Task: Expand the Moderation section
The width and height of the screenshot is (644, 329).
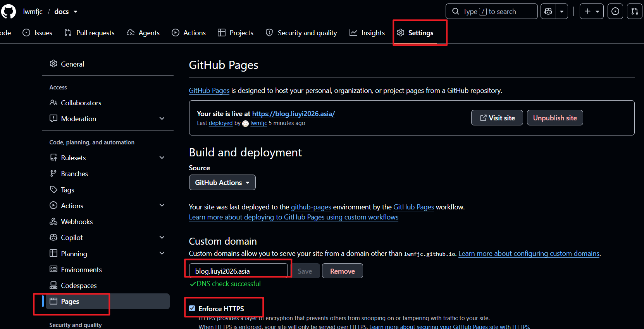Action: click(x=162, y=119)
